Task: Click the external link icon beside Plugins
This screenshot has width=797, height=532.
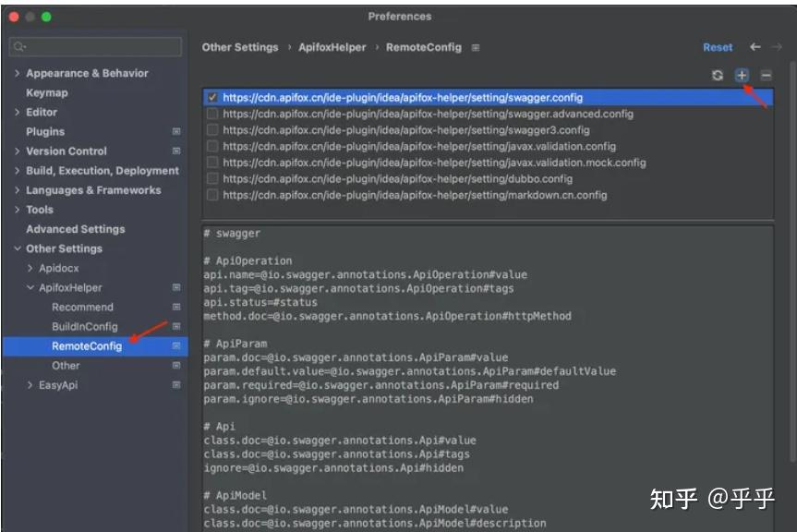Action: point(176,131)
